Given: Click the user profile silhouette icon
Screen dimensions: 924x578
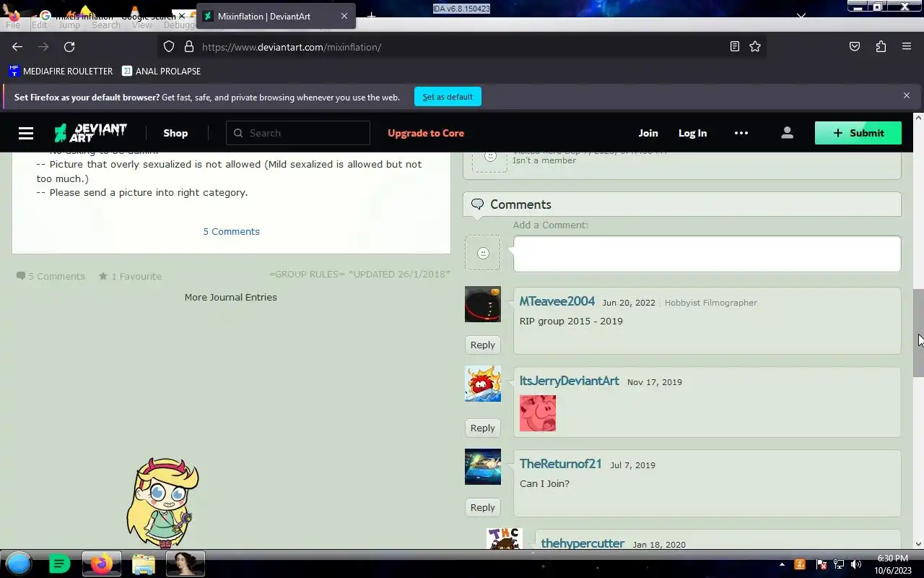Looking at the screenshot, I should click(x=787, y=133).
